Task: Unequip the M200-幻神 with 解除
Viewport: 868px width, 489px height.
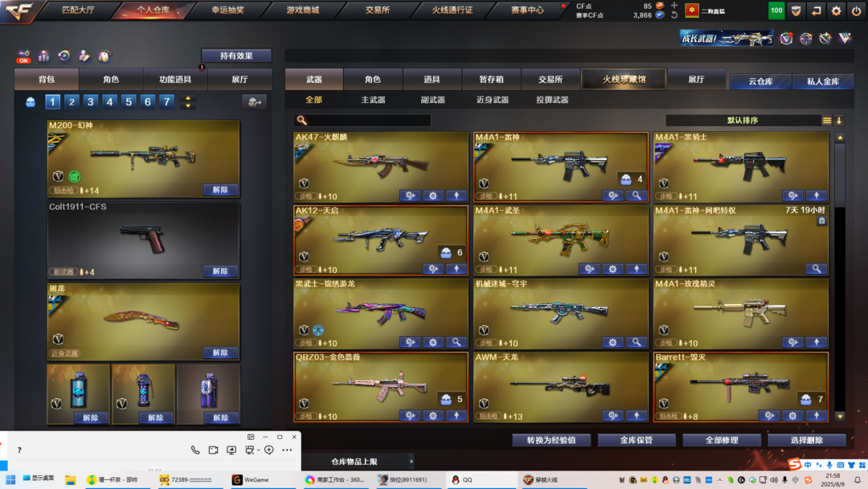Action: click(x=220, y=190)
